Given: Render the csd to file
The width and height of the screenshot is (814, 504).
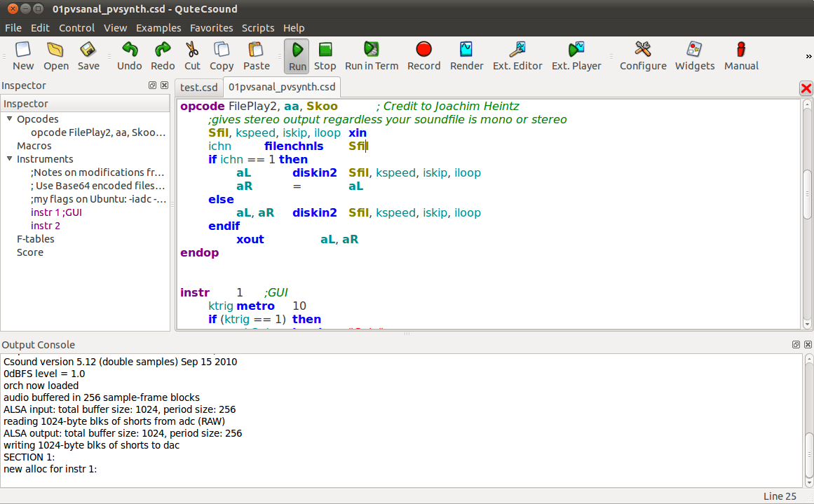Looking at the screenshot, I should [x=466, y=56].
